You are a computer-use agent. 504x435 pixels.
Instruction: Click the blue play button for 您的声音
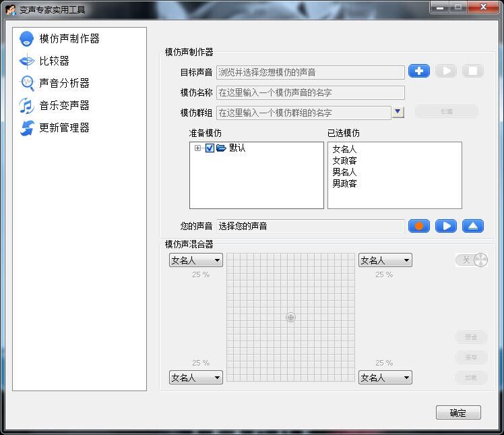(x=446, y=226)
